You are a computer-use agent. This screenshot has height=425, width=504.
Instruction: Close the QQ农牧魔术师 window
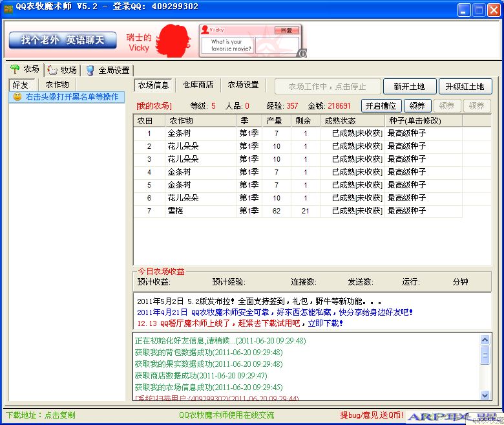pyautogui.click(x=494, y=10)
